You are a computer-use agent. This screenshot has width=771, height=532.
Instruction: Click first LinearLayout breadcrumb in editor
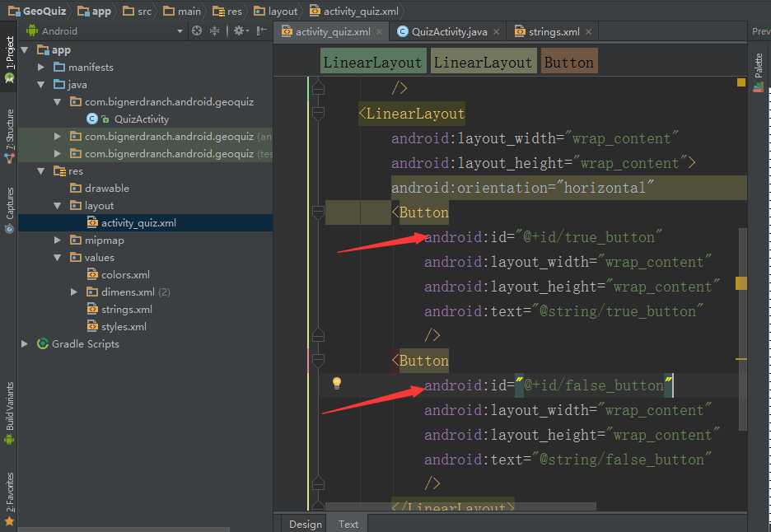(x=373, y=62)
